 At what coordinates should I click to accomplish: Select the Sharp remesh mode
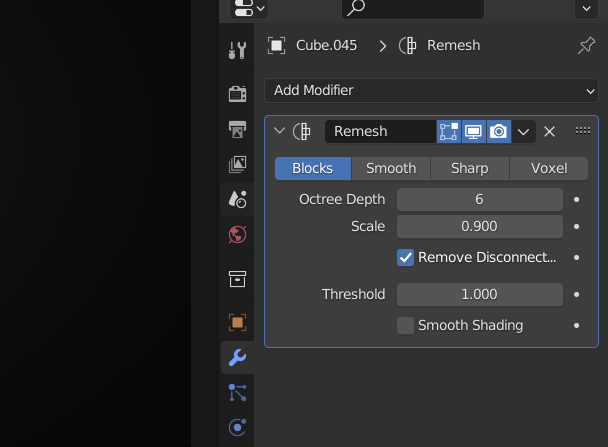click(x=470, y=168)
